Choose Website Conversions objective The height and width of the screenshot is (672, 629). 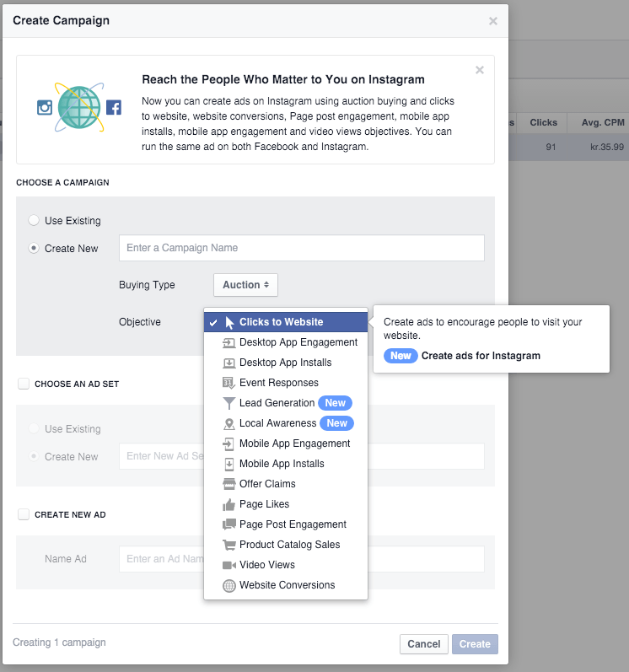coord(286,585)
